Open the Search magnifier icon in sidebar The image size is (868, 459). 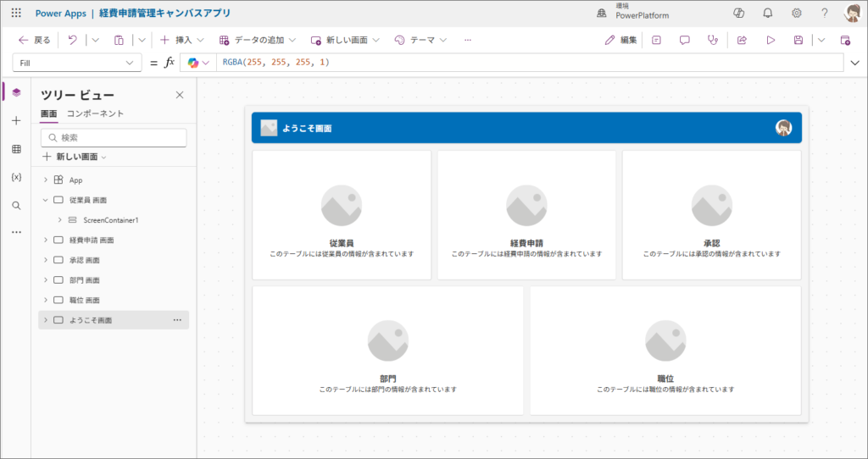[16, 205]
